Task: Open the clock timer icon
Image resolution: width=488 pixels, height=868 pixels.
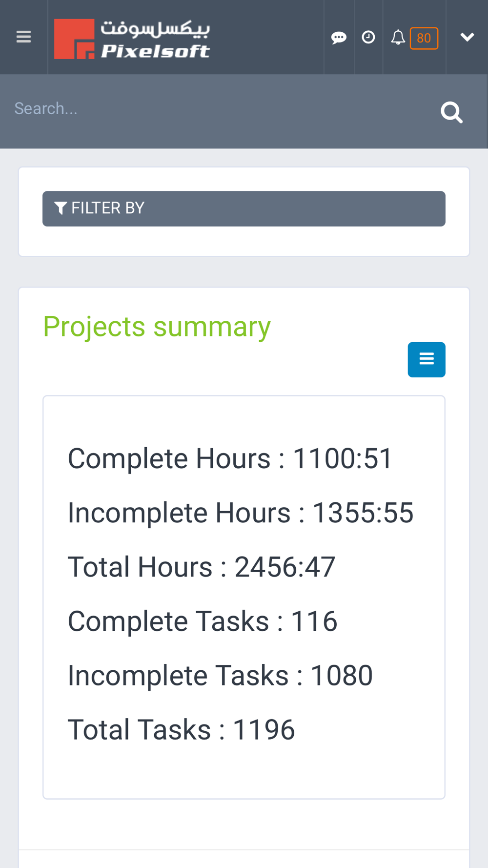Action: pos(368,37)
